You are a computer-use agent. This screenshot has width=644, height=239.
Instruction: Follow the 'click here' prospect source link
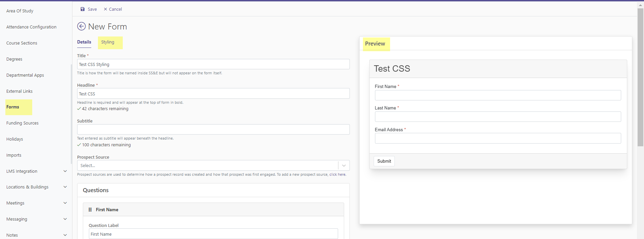coord(337,174)
